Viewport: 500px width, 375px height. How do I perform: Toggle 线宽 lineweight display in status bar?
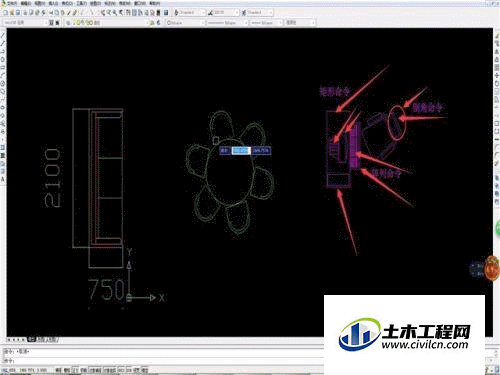tap(137, 370)
